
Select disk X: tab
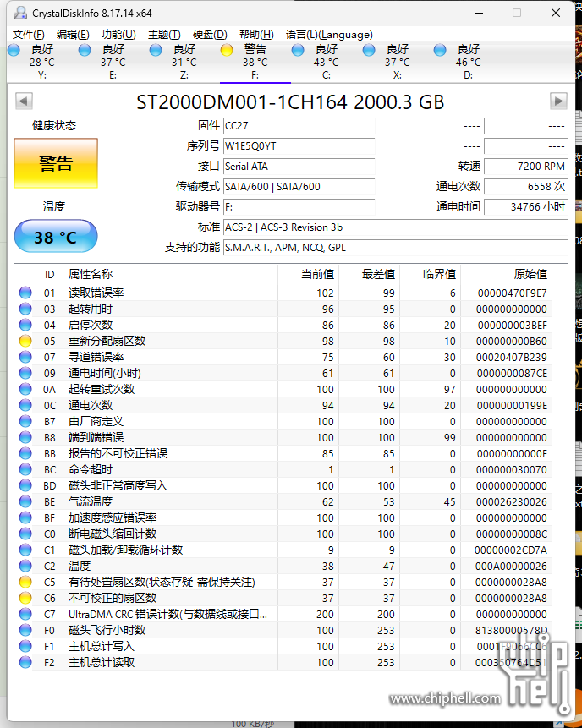point(397,62)
